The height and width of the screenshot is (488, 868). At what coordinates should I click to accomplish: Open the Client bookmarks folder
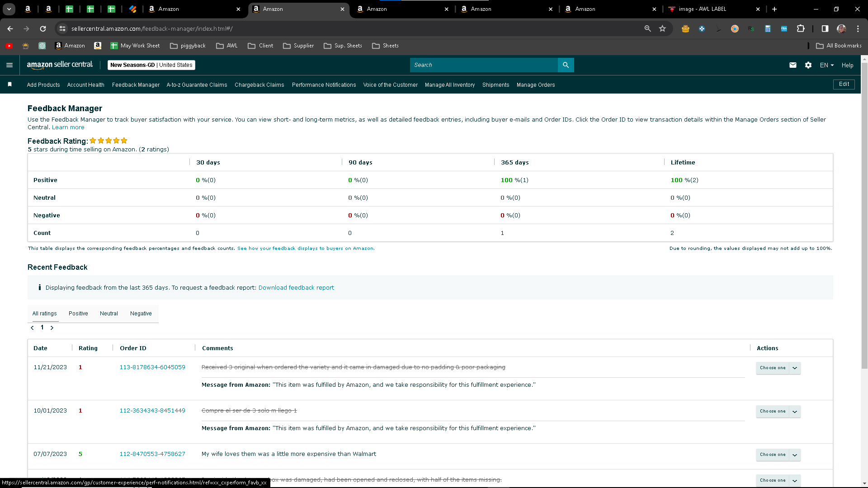pyautogui.click(x=260, y=46)
